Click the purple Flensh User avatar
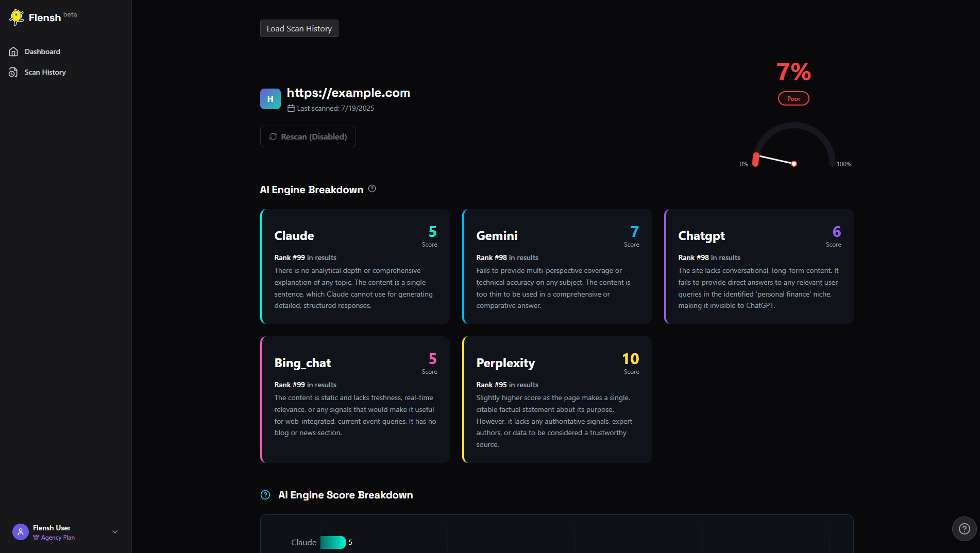Screen dimensions: 980x553 [x=21, y=532]
